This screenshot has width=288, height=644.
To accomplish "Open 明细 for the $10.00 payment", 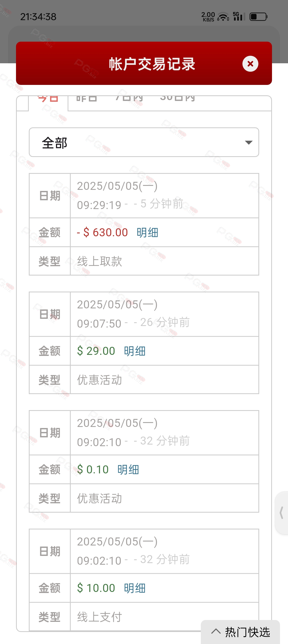I will click(135, 588).
